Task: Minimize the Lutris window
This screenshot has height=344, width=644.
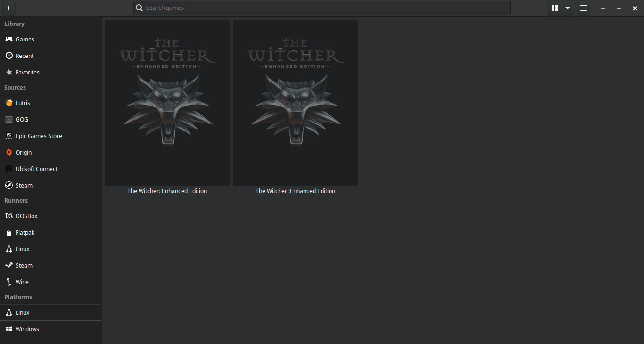Action: (x=603, y=8)
